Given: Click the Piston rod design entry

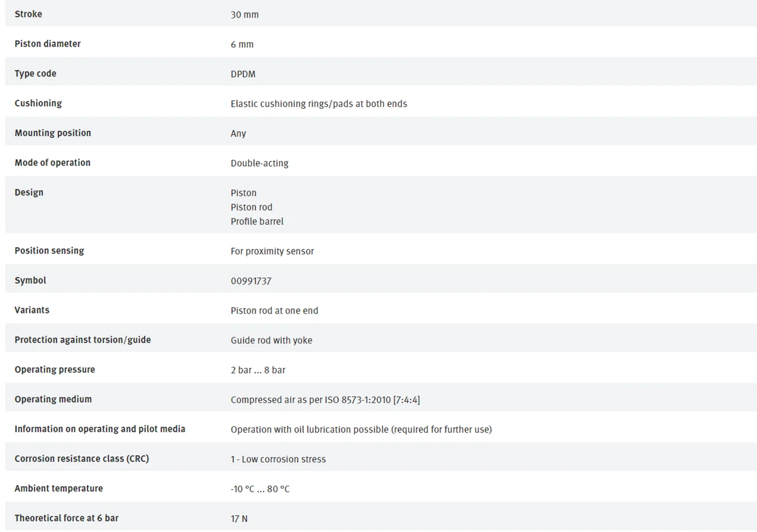Looking at the screenshot, I should pos(251,207).
